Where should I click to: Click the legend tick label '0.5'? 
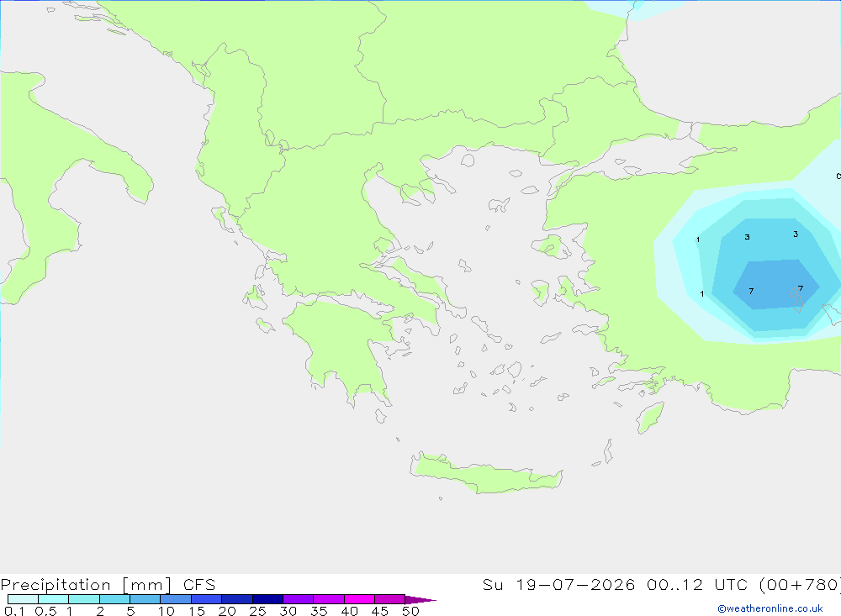click(x=45, y=611)
